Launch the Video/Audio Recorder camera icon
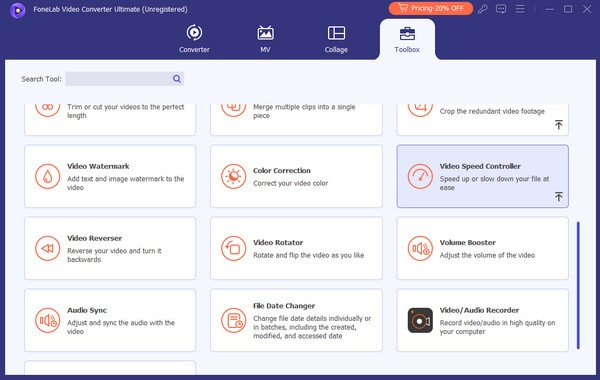 (x=420, y=320)
